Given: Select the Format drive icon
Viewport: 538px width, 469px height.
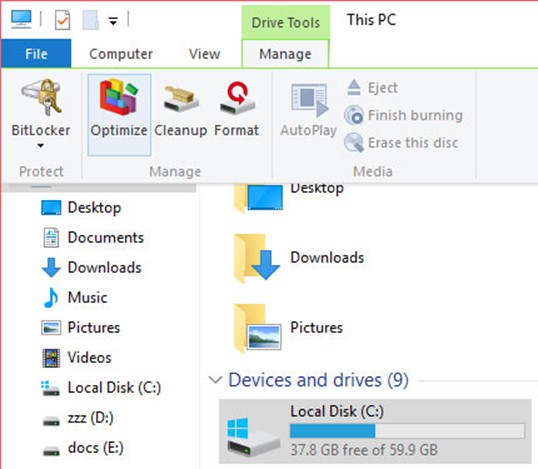Looking at the screenshot, I should tap(237, 98).
